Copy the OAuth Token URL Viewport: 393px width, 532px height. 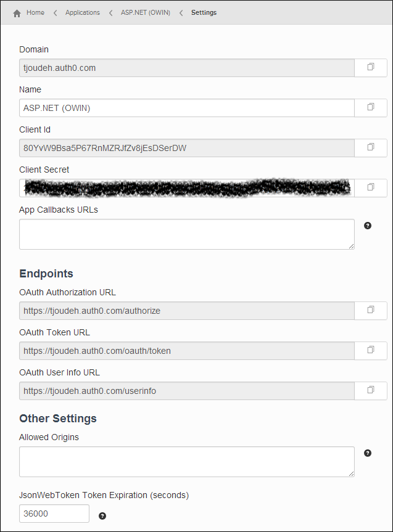[x=371, y=351]
